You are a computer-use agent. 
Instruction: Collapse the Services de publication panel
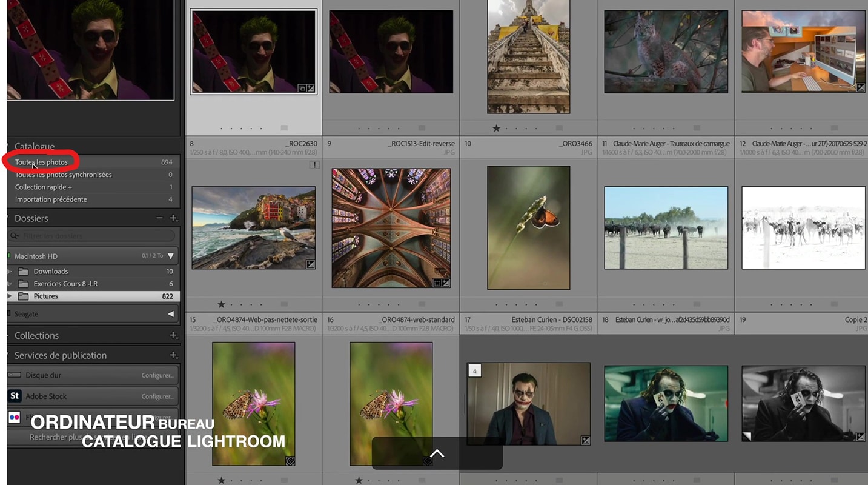coord(8,355)
